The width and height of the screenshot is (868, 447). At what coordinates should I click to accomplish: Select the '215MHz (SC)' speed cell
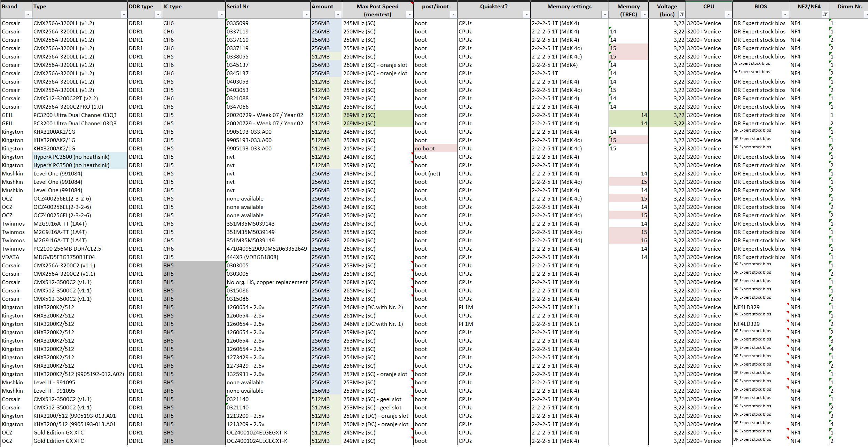pyautogui.click(x=378, y=148)
